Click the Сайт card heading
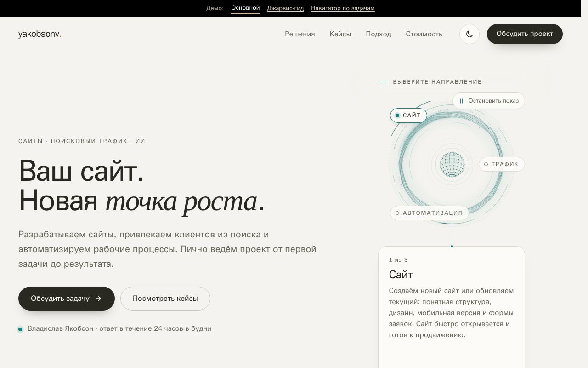 point(401,275)
